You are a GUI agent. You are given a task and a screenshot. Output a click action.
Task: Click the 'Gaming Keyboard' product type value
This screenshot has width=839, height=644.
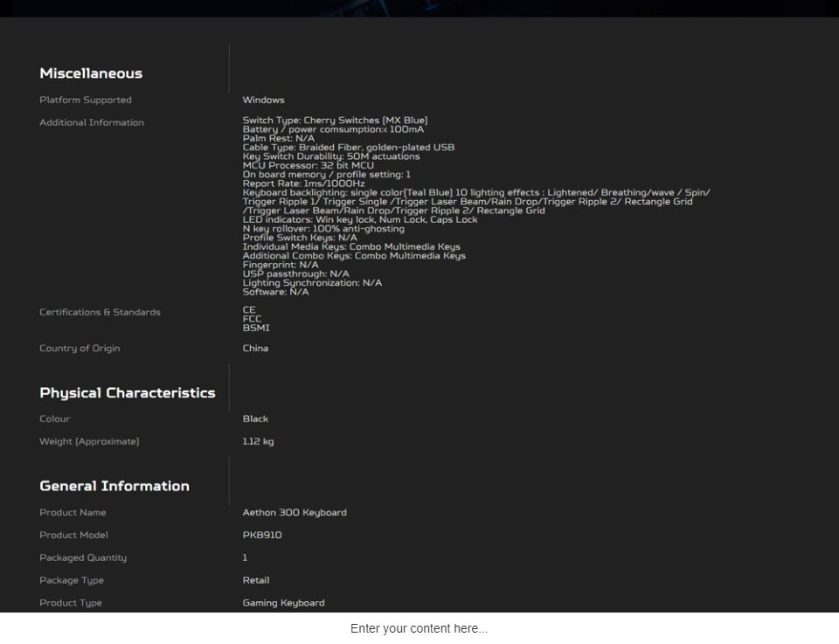click(x=283, y=603)
